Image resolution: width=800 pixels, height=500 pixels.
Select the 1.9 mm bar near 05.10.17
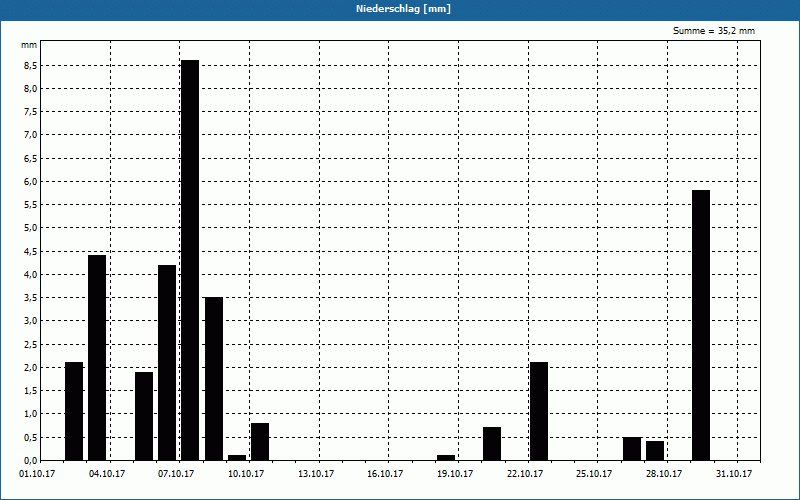coord(144,416)
